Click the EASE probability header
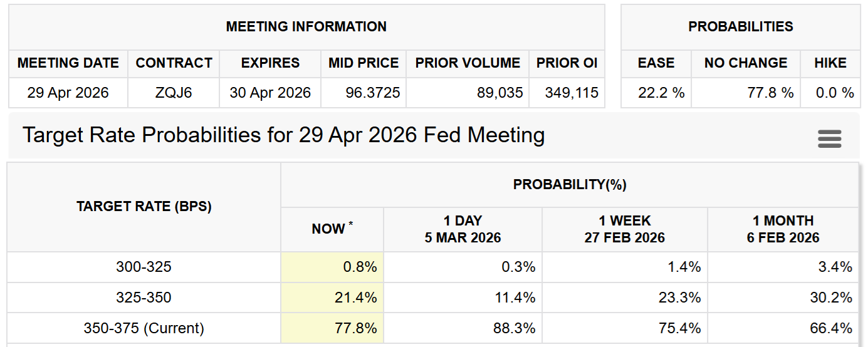The width and height of the screenshot is (868, 347). 656,63
